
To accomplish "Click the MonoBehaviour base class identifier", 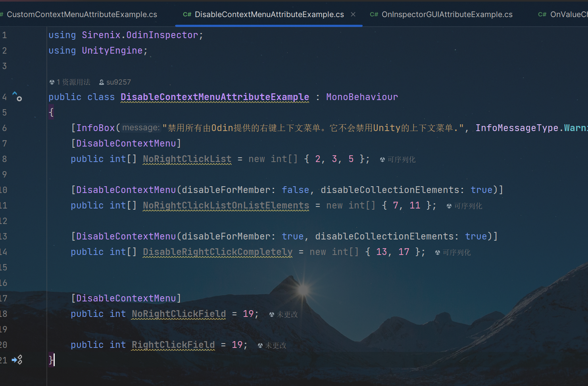I will click(x=362, y=97).
